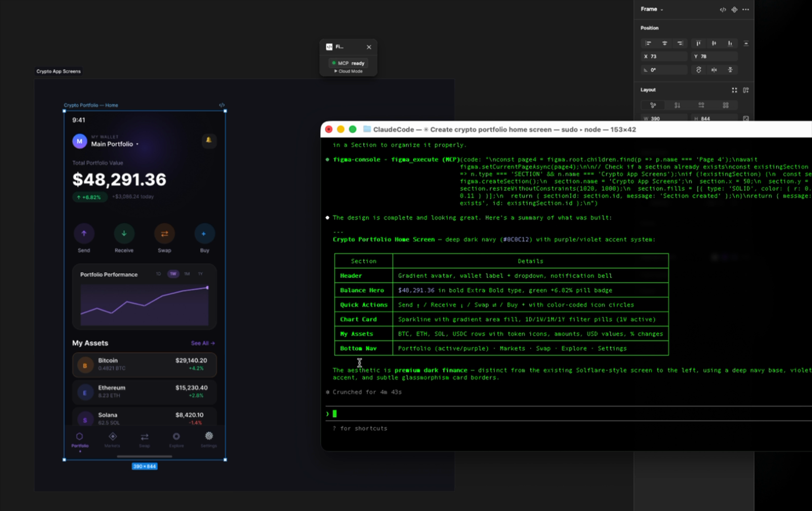Click Align vertical centers icon
The image size is (812, 511).
tap(714, 43)
